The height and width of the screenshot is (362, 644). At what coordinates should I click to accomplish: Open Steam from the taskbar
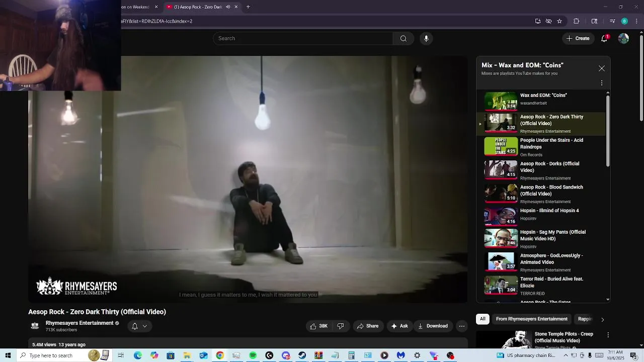click(x=302, y=355)
